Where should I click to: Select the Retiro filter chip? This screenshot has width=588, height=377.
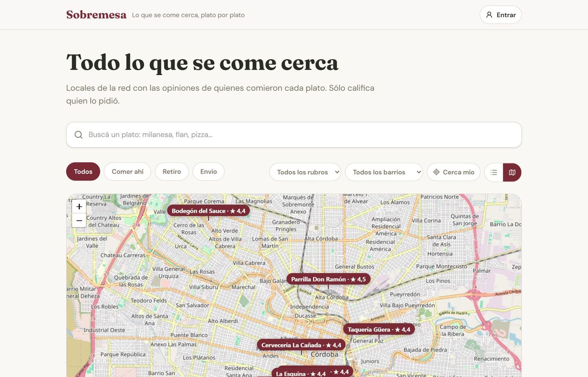[x=172, y=171]
